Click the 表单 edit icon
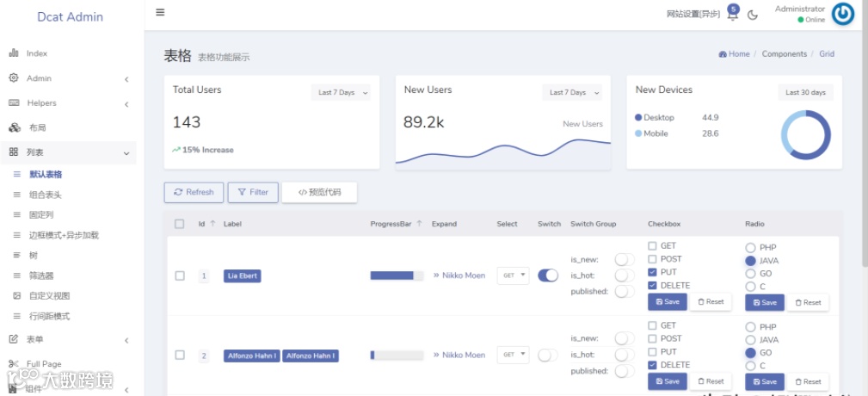Screen dimensions: 868x396 point(14,339)
